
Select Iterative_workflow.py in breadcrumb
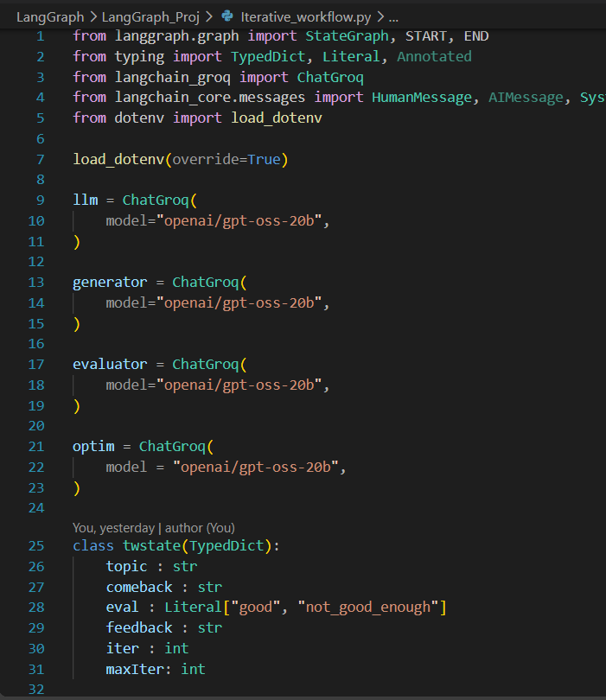tap(306, 17)
